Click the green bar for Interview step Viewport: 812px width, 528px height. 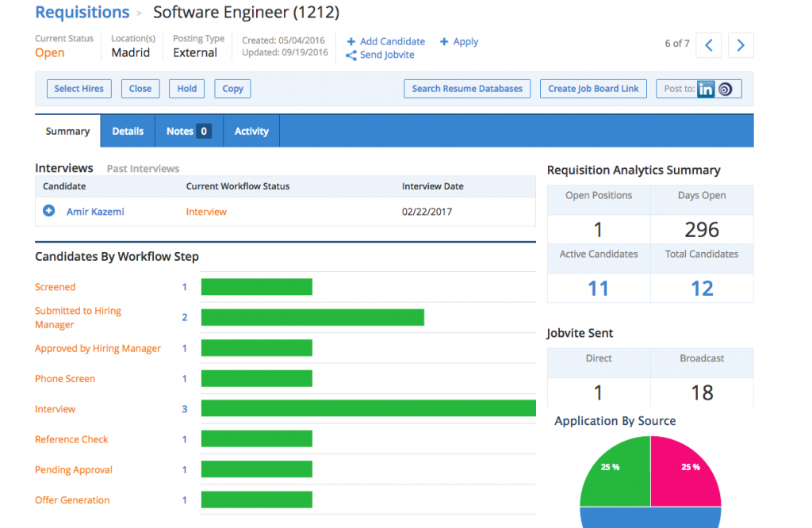point(368,408)
